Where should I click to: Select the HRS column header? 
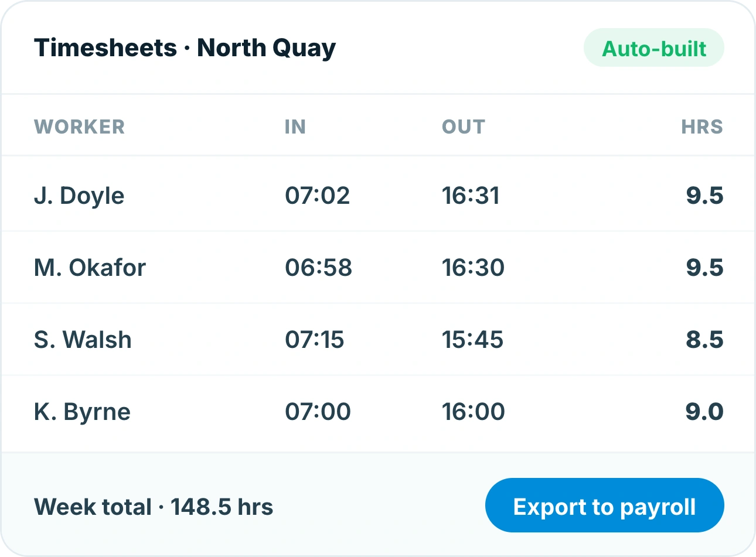701,127
